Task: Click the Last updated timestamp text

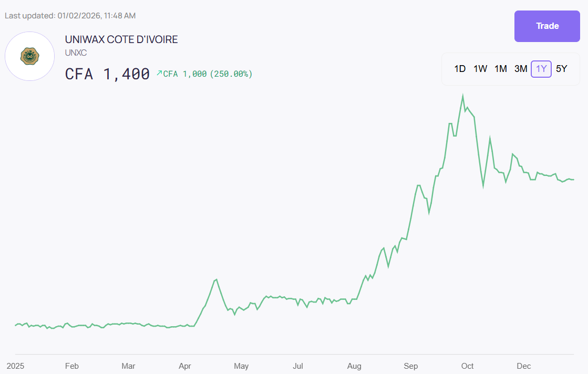Action: (70, 16)
